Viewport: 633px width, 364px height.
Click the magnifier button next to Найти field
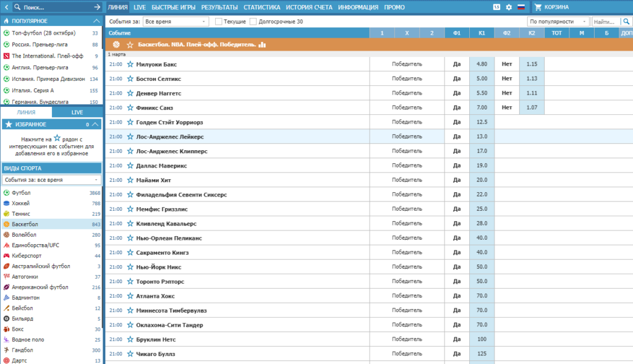click(x=626, y=22)
